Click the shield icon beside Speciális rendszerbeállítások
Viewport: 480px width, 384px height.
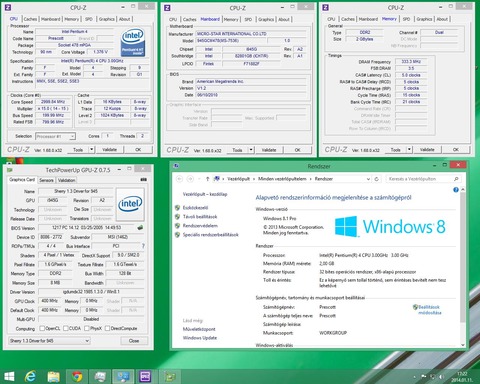[x=178, y=235]
